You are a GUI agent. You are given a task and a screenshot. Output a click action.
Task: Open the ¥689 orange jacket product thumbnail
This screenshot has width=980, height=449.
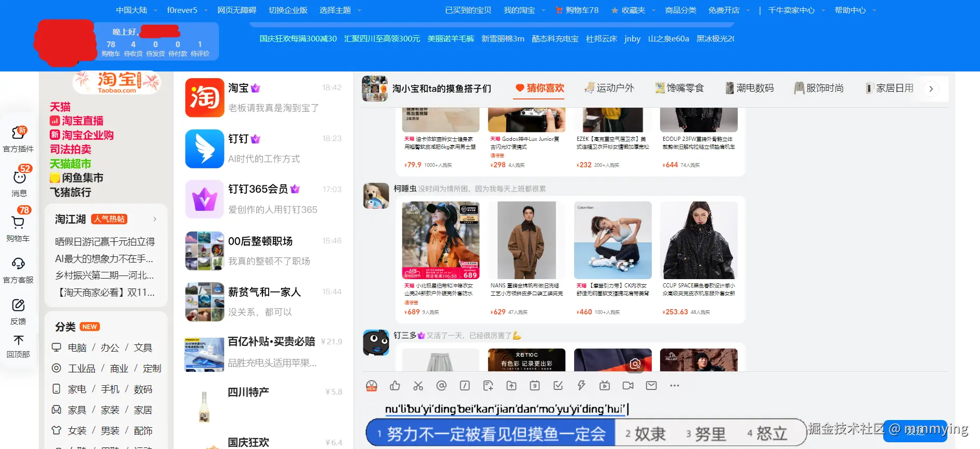(x=441, y=240)
